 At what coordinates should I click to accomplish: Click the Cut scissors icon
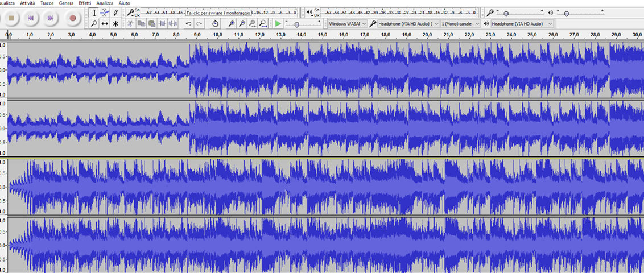131,24
